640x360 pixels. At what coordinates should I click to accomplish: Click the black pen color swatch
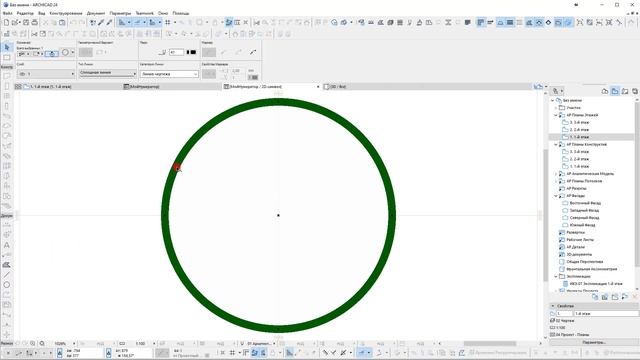coord(193,52)
